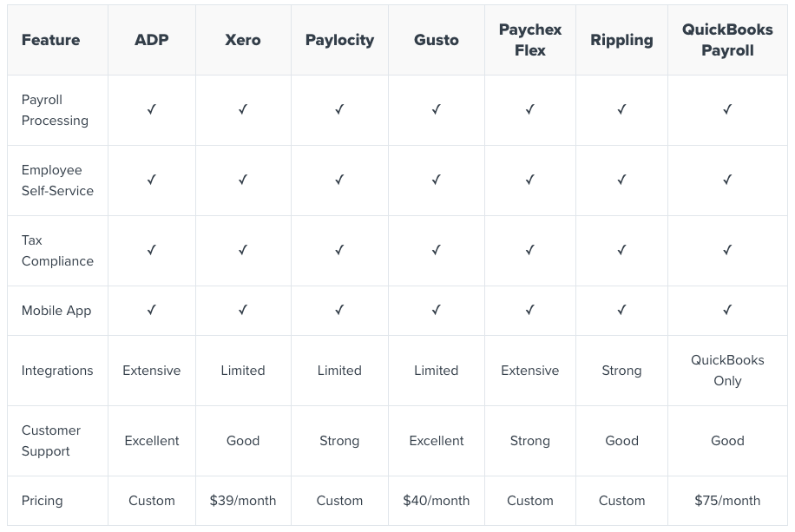Click Xero's $39/month pricing cell
The width and height of the screenshot is (795, 532).
tap(243, 501)
